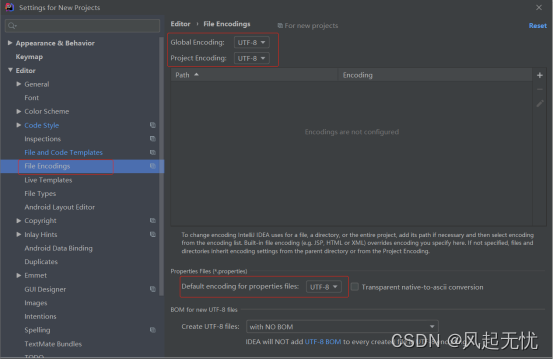Viewport: 554px width, 360px height.
Task: Close the Settings for New Projects dialog
Action: click(538, 7)
